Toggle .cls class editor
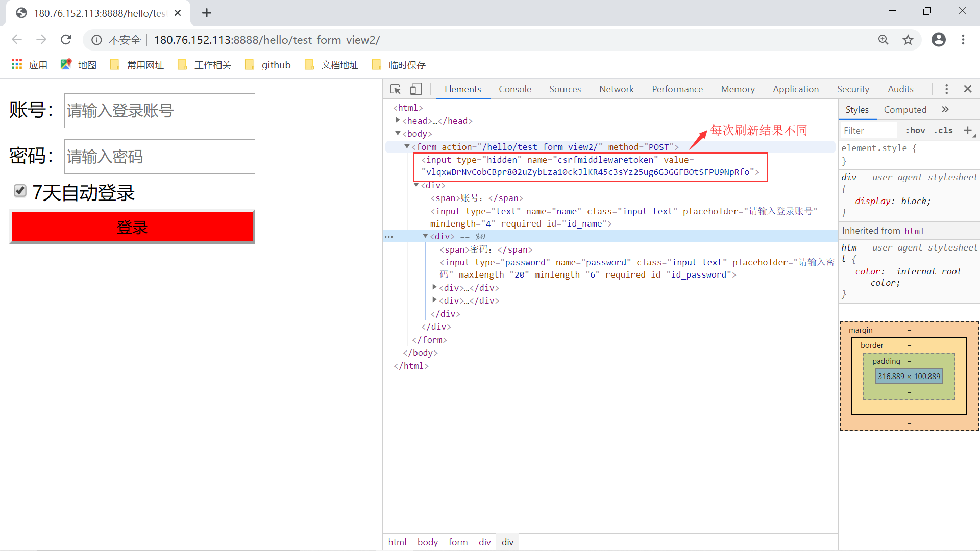 point(943,130)
